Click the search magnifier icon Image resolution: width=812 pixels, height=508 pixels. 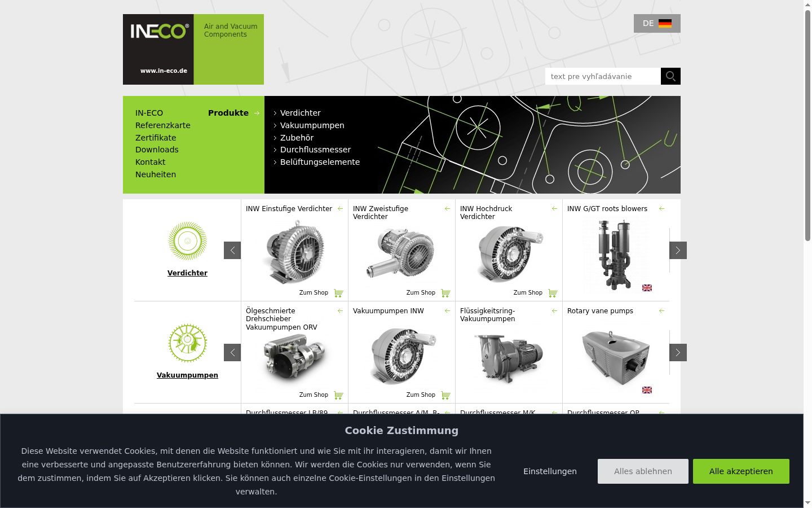(x=670, y=76)
